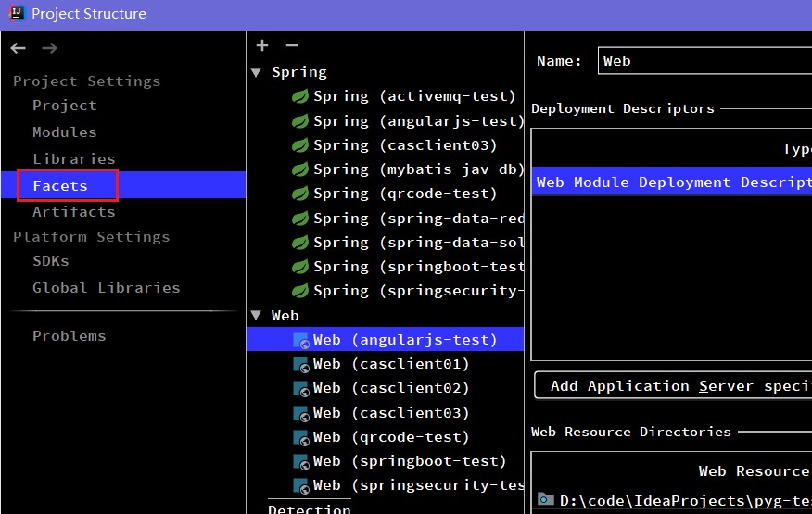Click the Name input field
Screen dimensions: 812x514
coord(704,61)
